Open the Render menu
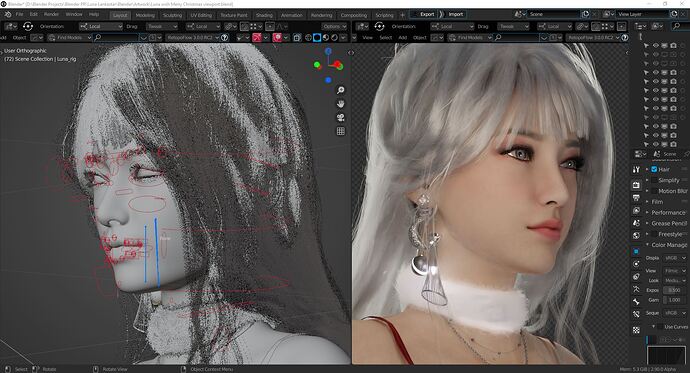Screen dimensions: 690x373 pos(51,15)
